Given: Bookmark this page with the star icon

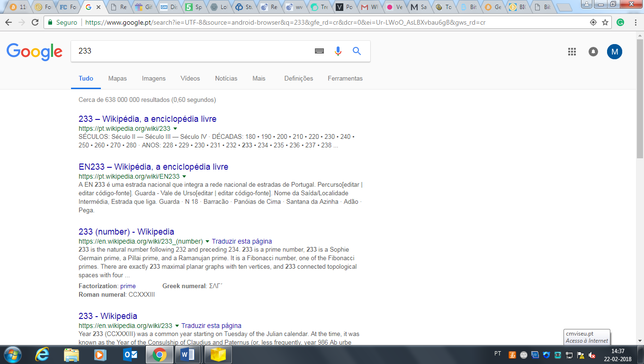Looking at the screenshot, I should [605, 22].
